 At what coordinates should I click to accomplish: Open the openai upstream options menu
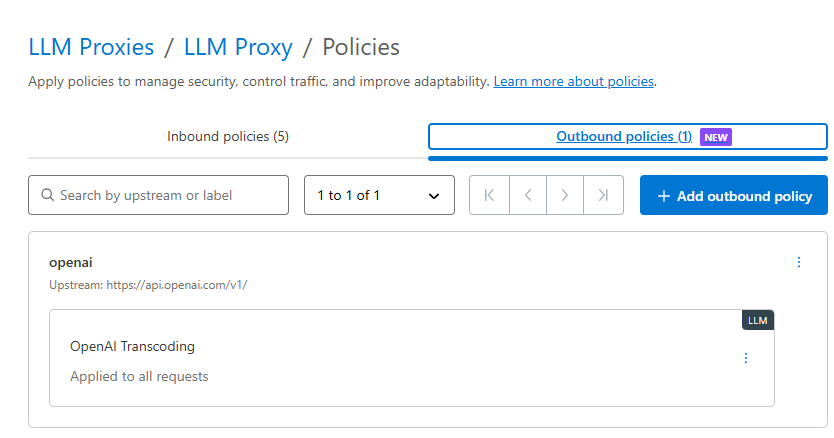click(x=798, y=262)
